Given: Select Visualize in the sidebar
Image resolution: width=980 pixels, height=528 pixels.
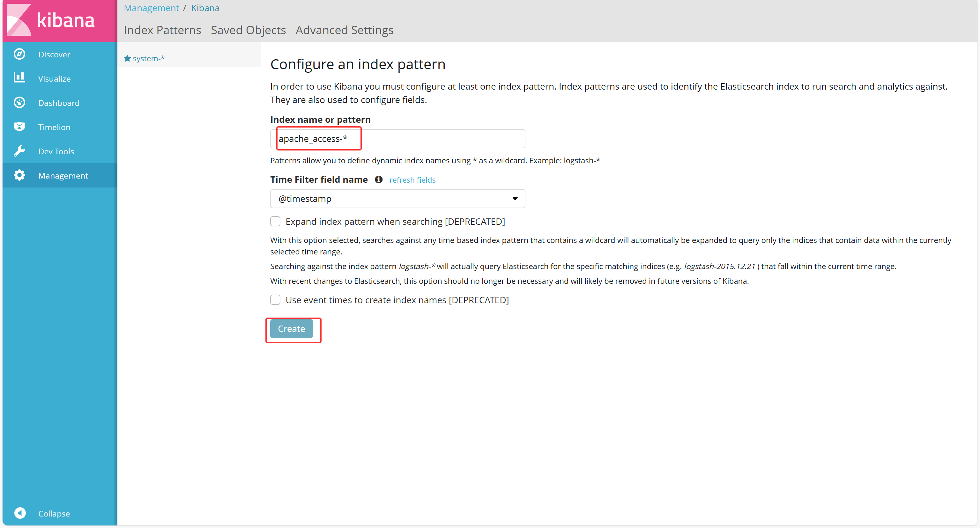Looking at the screenshot, I should point(60,78).
